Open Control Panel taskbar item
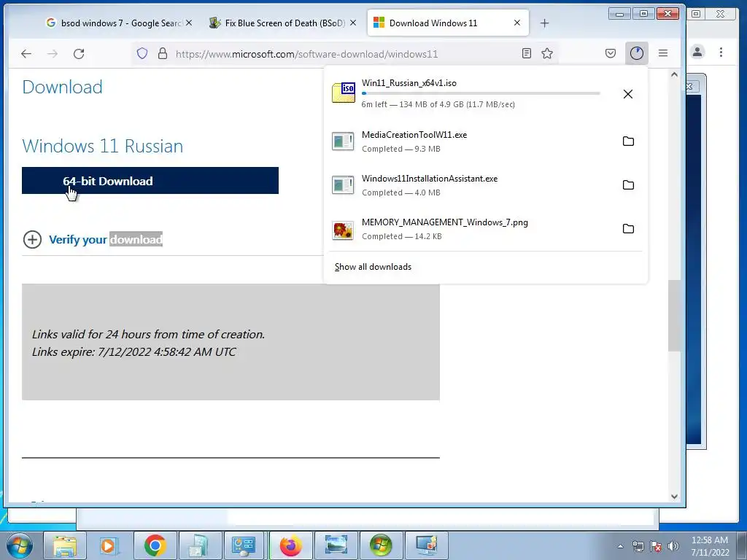The height and width of the screenshot is (560, 747). point(245,545)
